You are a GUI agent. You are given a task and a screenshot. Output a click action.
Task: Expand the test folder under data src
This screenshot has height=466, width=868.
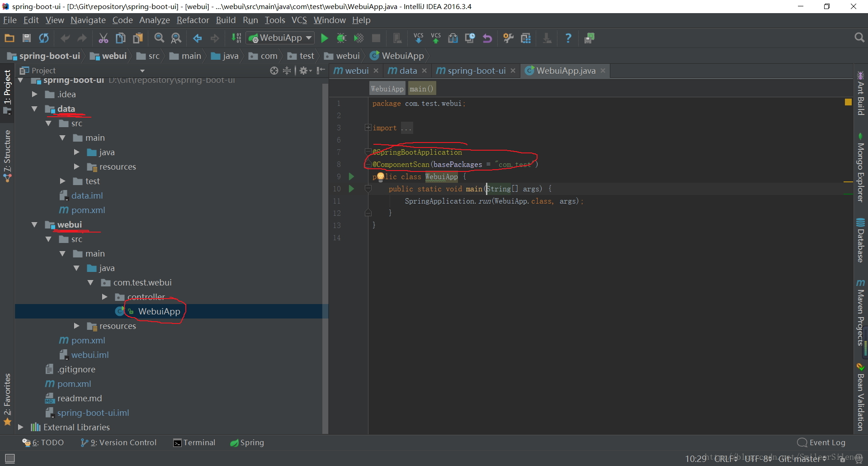click(x=62, y=181)
